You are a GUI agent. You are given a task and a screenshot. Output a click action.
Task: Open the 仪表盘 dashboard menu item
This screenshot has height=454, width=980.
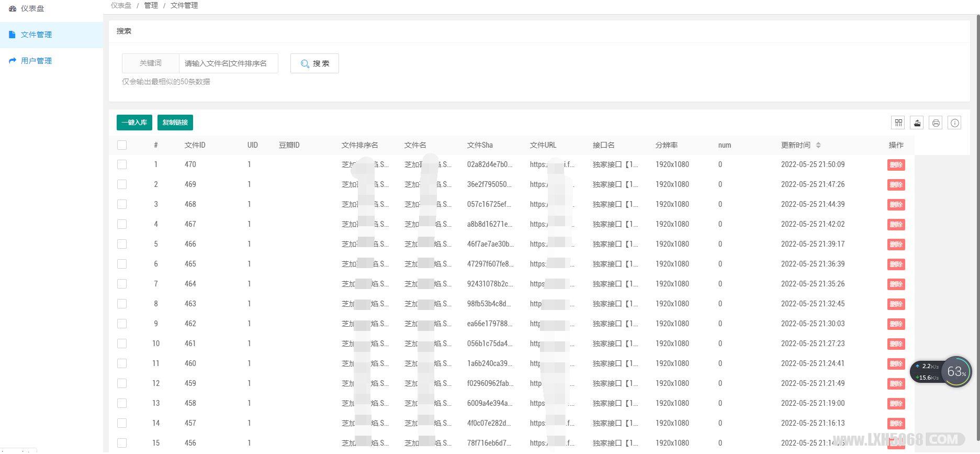click(32, 8)
